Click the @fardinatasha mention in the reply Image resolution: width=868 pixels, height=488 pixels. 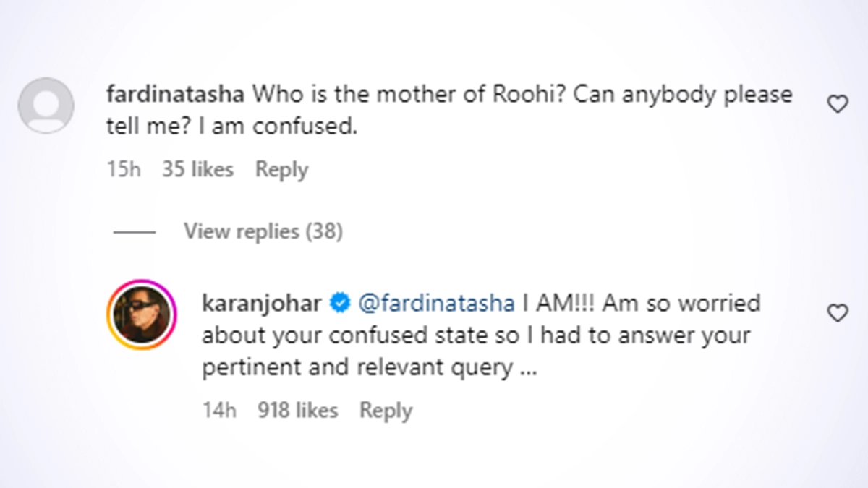coord(436,304)
